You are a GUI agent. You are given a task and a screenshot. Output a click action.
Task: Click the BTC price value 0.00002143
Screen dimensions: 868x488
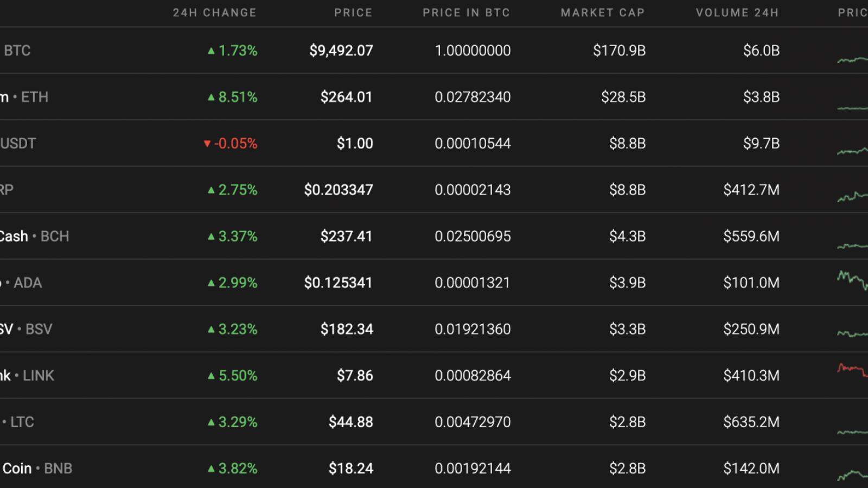473,190
